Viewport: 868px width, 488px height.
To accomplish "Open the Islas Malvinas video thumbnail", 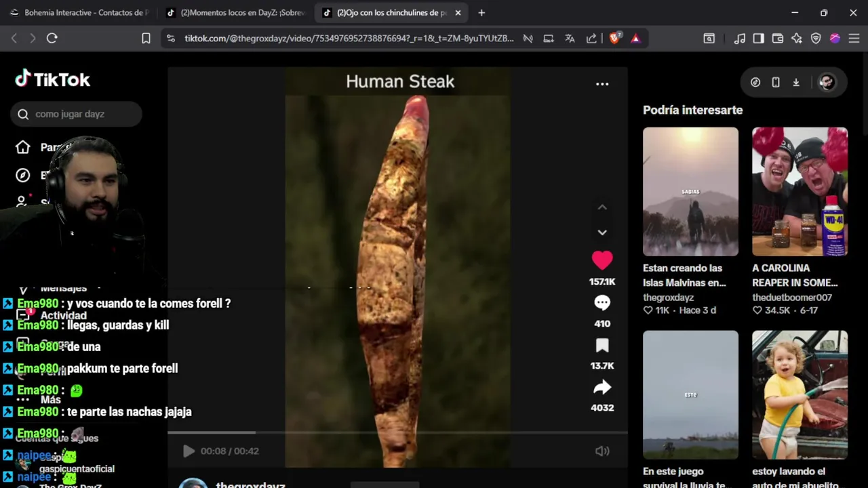I will (x=690, y=192).
